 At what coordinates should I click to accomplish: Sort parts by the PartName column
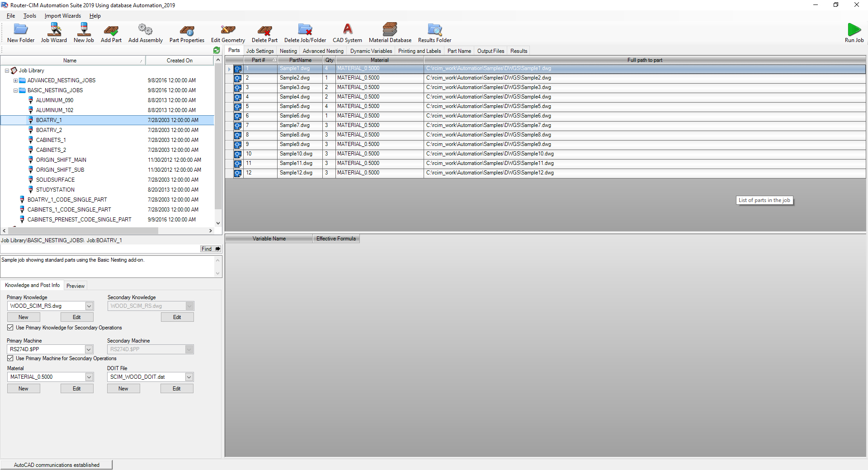pyautogui.click(x=300, y=60)
